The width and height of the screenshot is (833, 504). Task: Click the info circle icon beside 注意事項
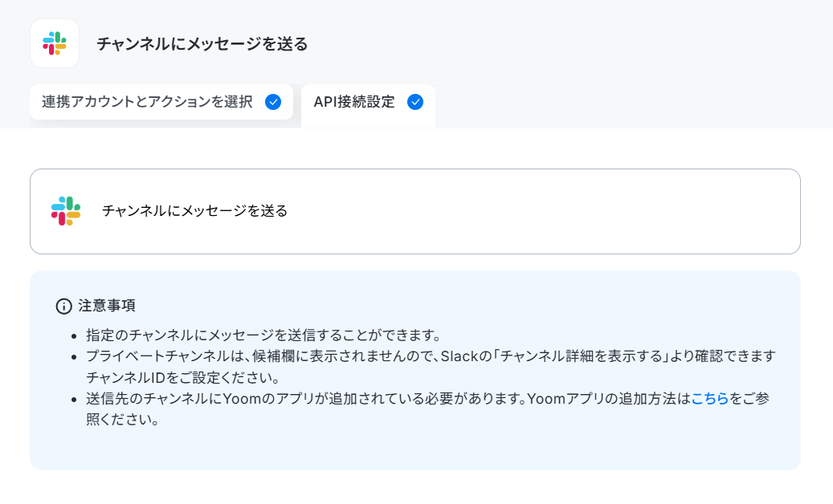pos(63,306)
